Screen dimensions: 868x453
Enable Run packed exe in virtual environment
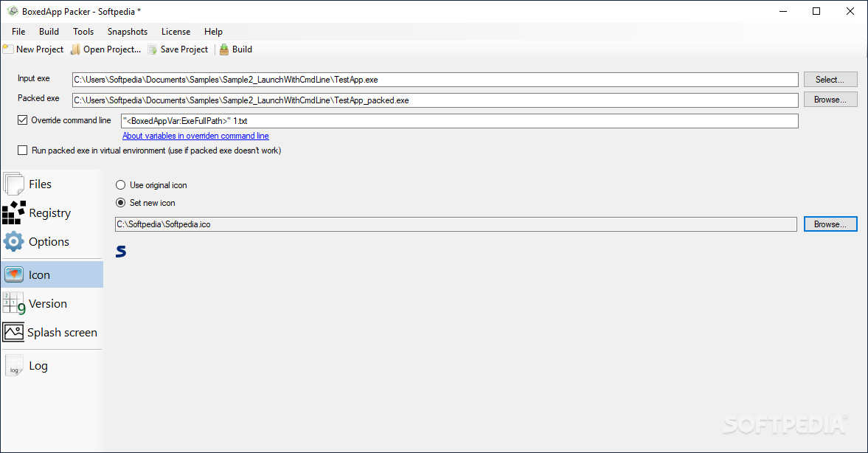click(x=23, y=150)
